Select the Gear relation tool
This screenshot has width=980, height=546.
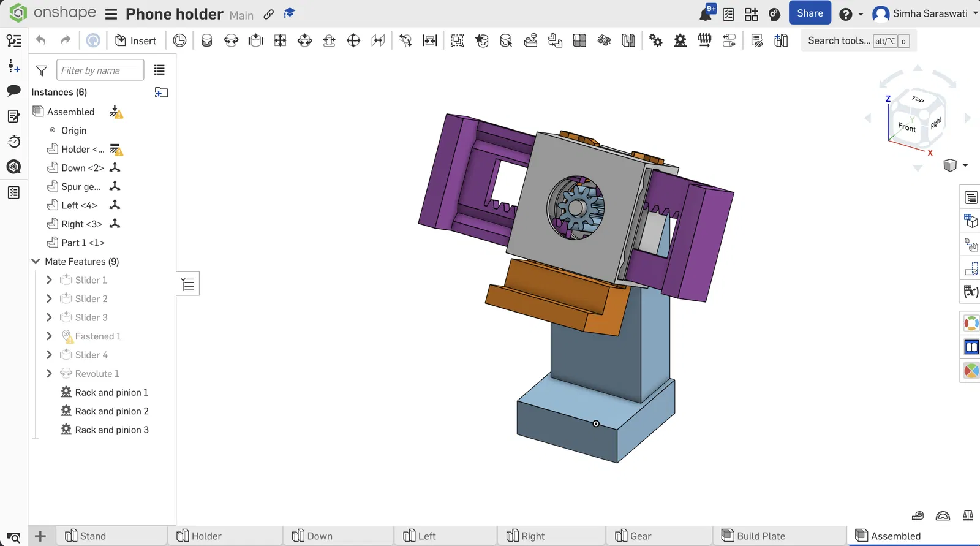click(656, 40)
